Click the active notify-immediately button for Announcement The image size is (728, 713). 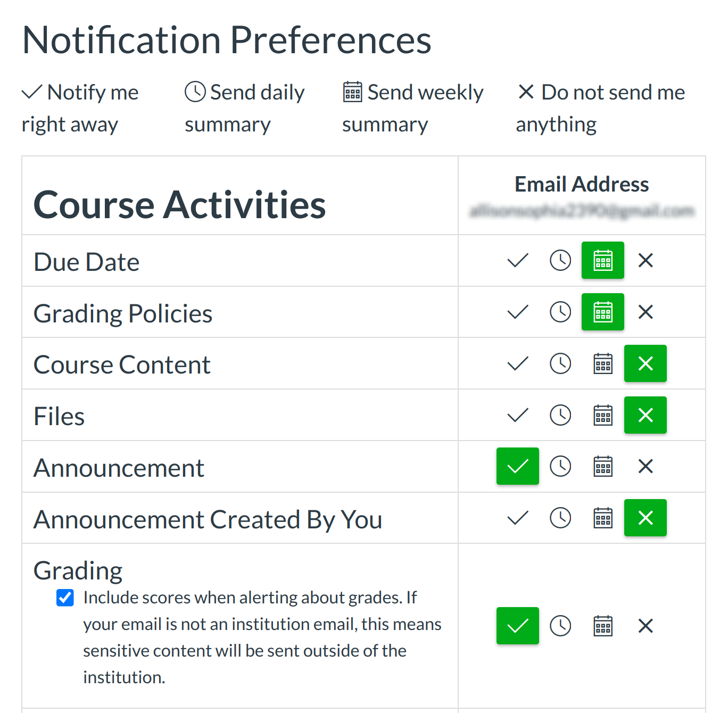tap(517, 467)
